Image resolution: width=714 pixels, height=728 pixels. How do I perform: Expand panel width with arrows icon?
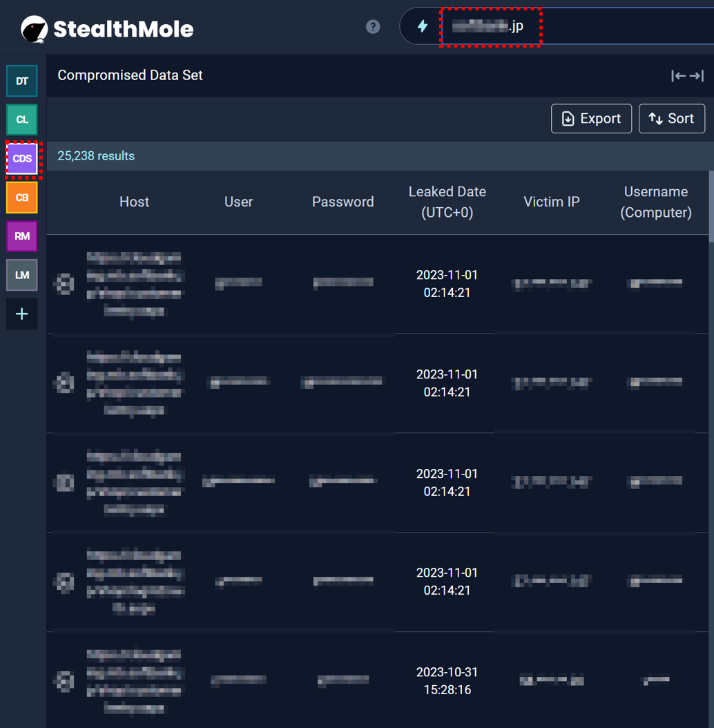point(687,76)
